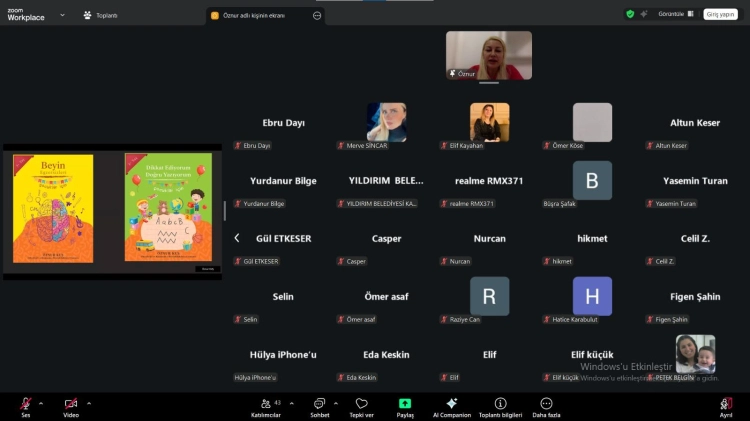
Task: Expand video options arrow next to Video
Action: [x=89, y=402]
